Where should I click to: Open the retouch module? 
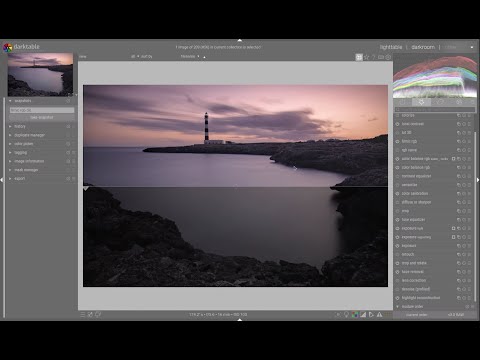(x=408, y=255)
